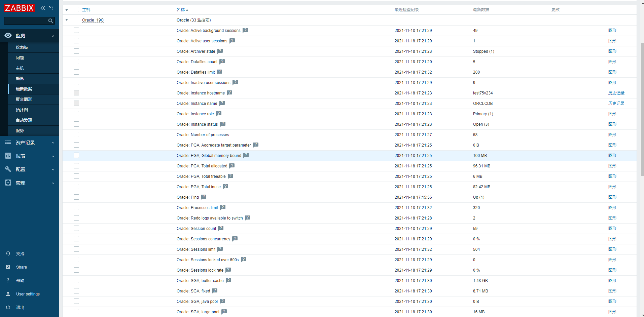Click the chart icon for Reports (报表)
This screenshot has width=644, height=317.
(x=8, y=156)
